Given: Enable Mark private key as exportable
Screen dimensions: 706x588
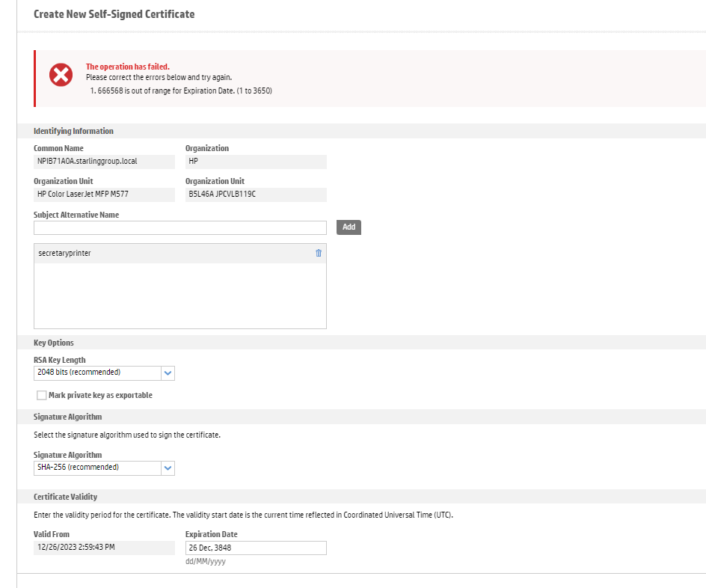Looking at the screenshot, I should [x=42, y=395].
